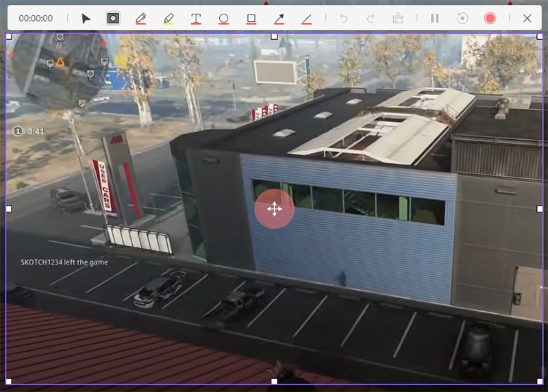Click the orange triangle minimap marker
The width and height of the screenshot is (548, 392).
60,62
